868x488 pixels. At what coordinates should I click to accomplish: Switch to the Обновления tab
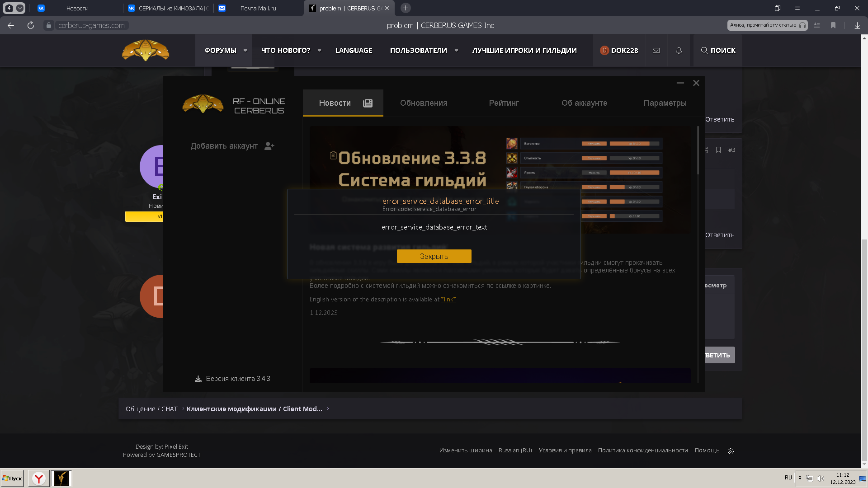tap(424, 103)
